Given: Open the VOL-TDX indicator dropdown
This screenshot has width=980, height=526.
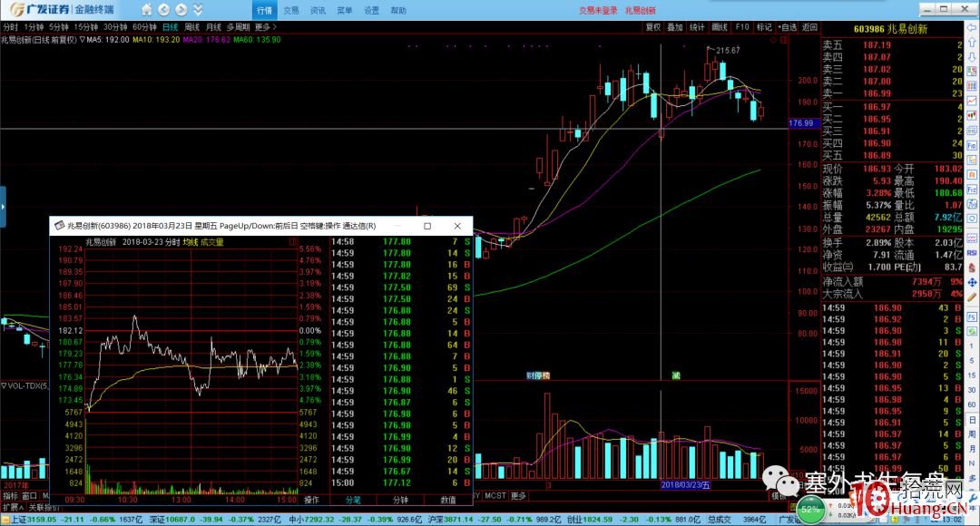Looking at the screenshot, I should [x=3, y=386].
